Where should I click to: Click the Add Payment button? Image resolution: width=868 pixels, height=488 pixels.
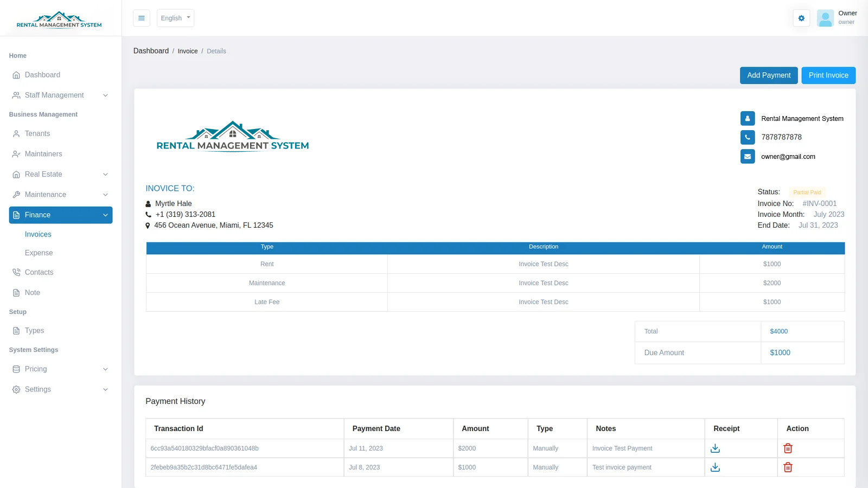(x=769, y=75)
